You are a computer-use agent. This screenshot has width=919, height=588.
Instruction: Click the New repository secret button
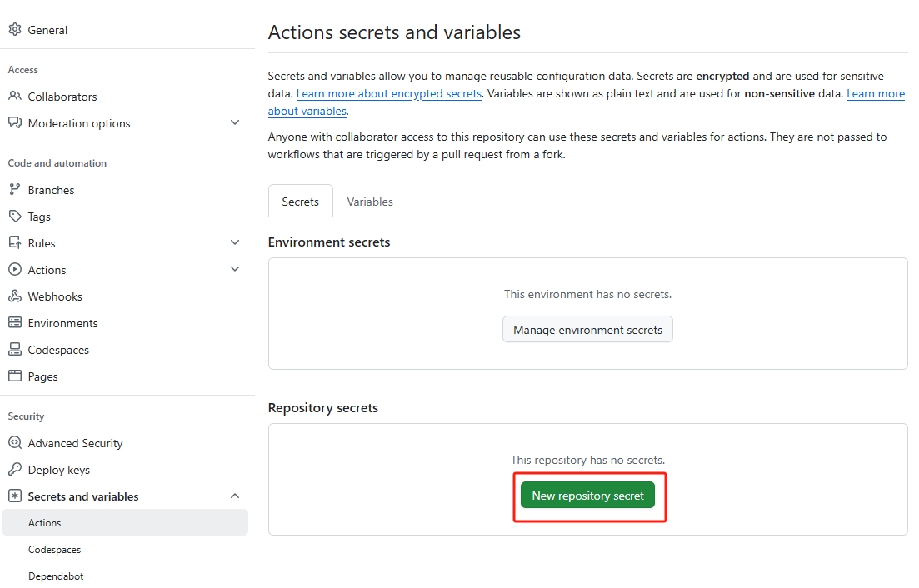[x=587, y=496]
